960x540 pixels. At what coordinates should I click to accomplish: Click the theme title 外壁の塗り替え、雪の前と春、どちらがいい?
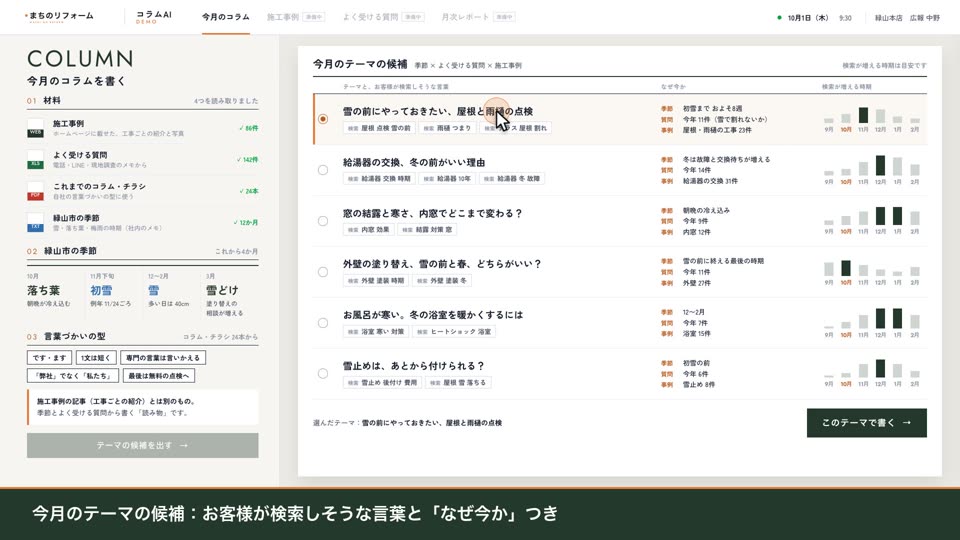coord(442,264)
